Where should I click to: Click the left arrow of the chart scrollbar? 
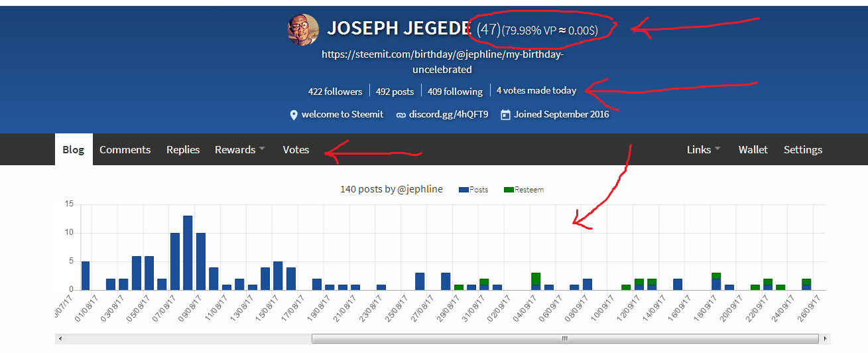(x=60, y=338)
